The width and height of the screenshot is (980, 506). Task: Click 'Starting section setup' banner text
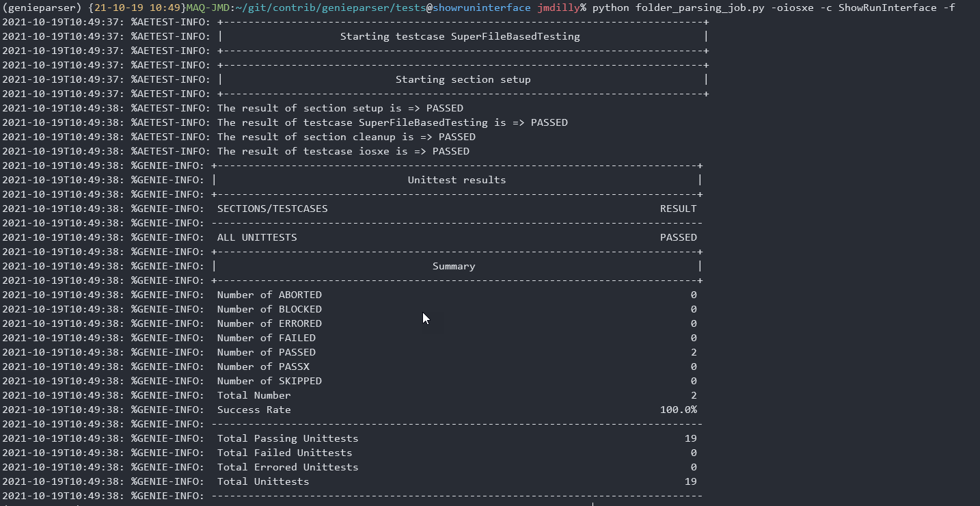tap(463, 79)
